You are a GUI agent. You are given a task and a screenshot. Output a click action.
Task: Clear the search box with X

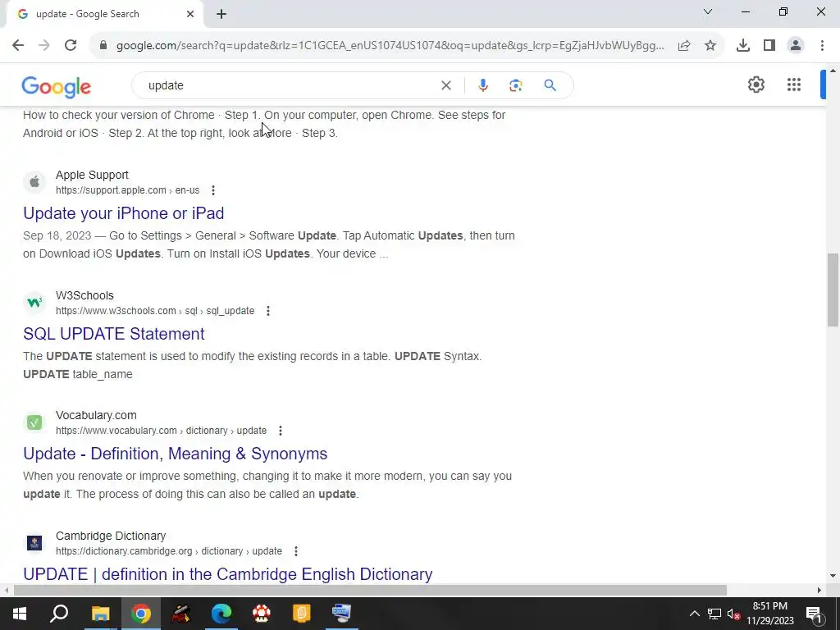click(445, 85)
